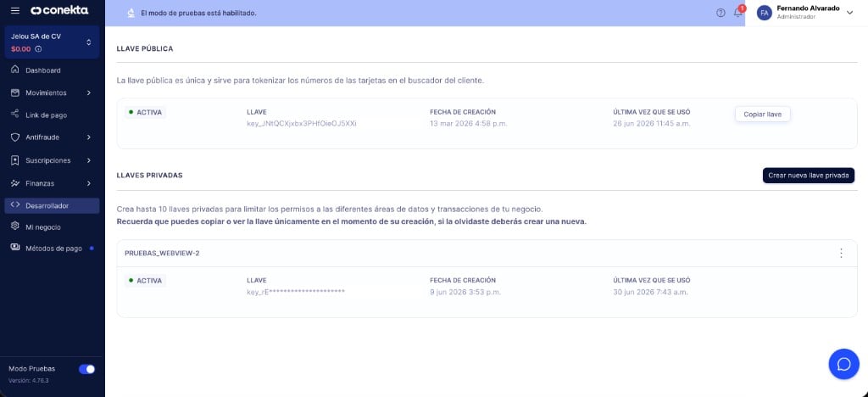
Task: Expand the Movimientos submenu arrow
Action: pos(88,92)
